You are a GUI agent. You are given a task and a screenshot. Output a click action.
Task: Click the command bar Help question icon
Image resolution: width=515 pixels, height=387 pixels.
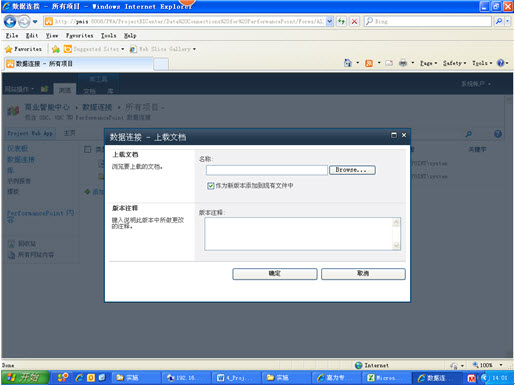point(501,63)
